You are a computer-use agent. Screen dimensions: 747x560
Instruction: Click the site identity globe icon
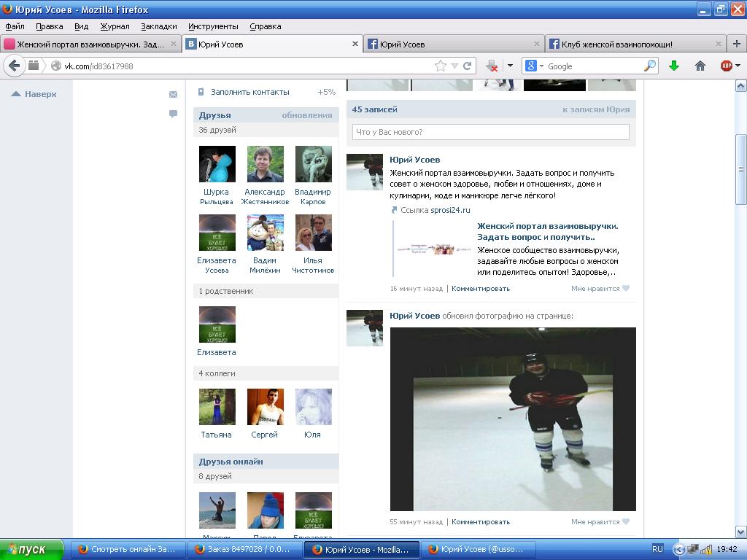pos(56,66)
